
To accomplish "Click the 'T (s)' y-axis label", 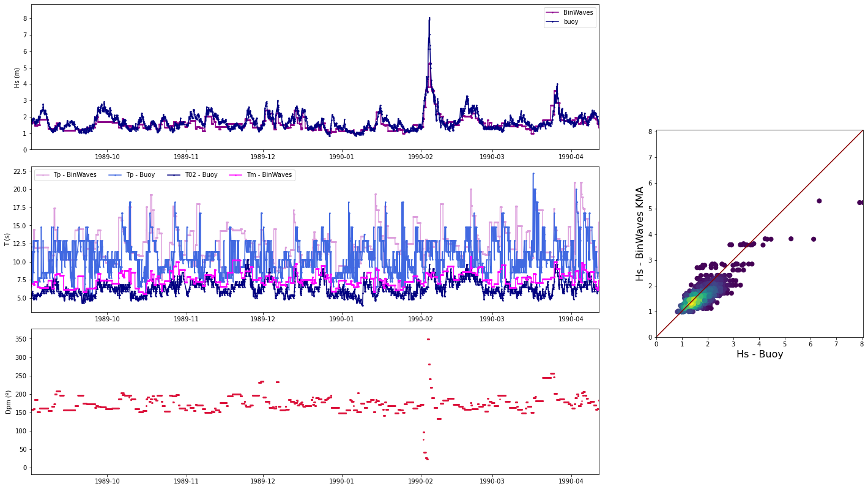I will pyautogui.click(x=7, y=239).
